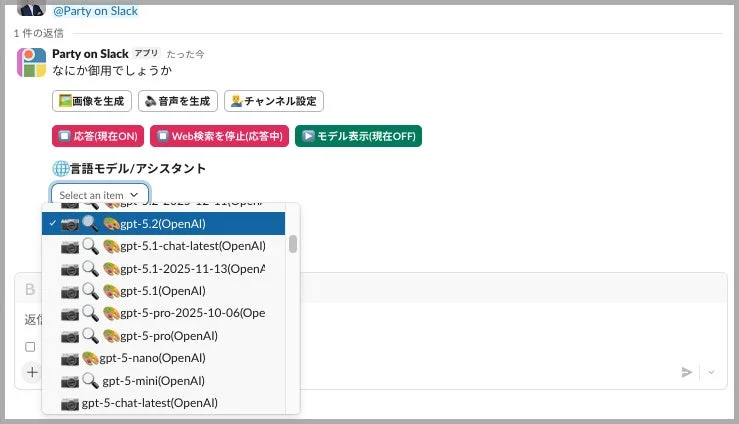The width and height of the screenshot is (739, 424).
Task: Choose gpt-5-pro-2025-10-06 model option
Action: point(164,313)
